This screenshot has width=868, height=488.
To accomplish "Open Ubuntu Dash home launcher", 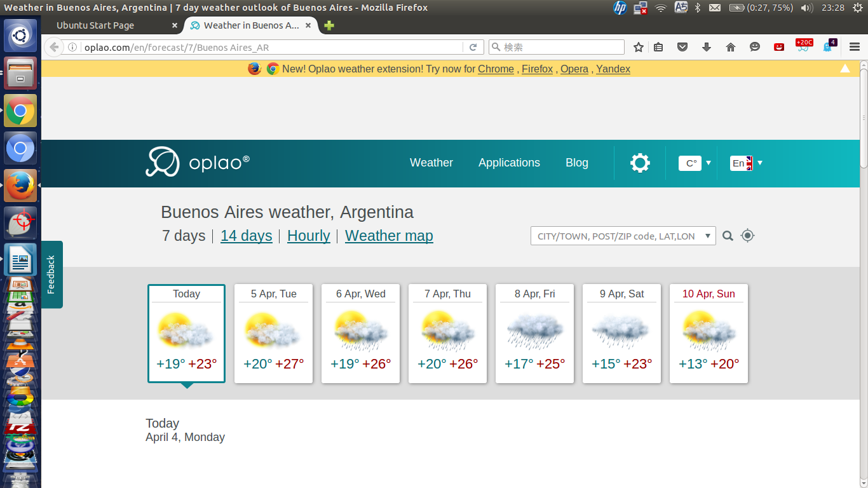I will 20,35.
